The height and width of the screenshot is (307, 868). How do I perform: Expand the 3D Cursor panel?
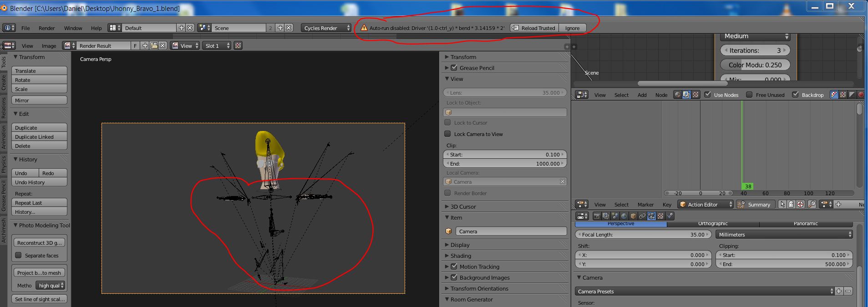pyautogui.click(x=463, y=206)
